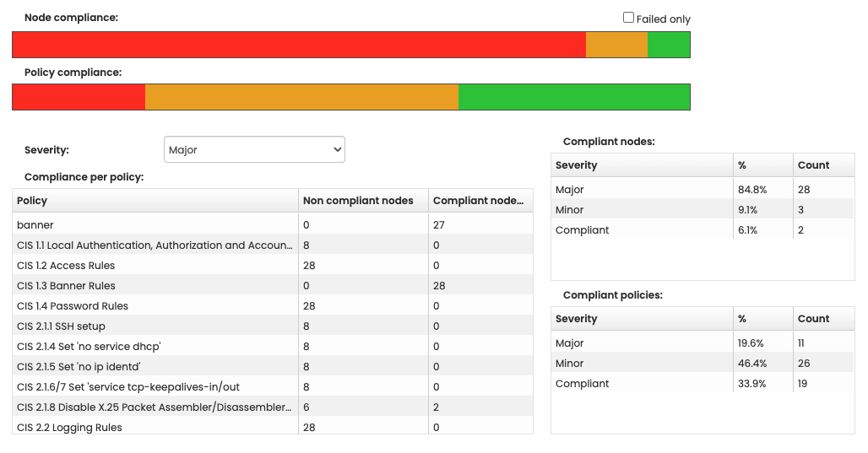
Task: Click red segment of Node compliance bar
Action: [x=298, y=45]
